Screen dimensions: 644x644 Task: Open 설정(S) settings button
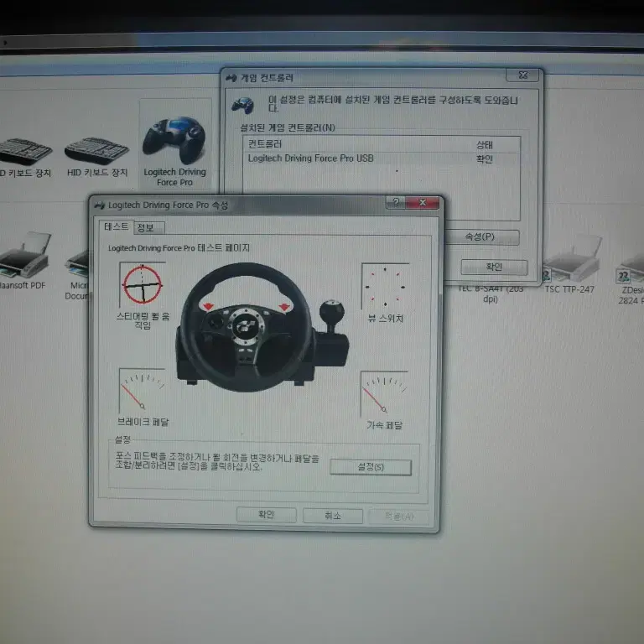(x=371, y=467)
